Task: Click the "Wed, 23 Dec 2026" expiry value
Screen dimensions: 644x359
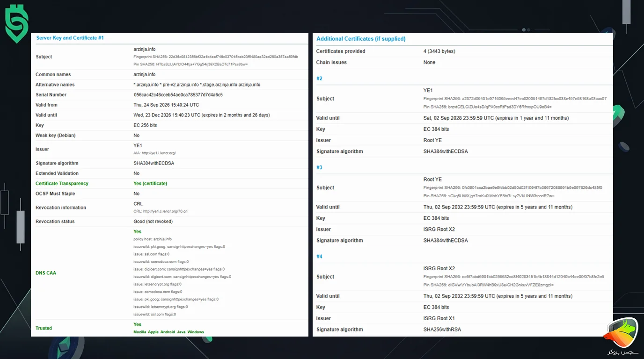Action: (x=202, y=115)
